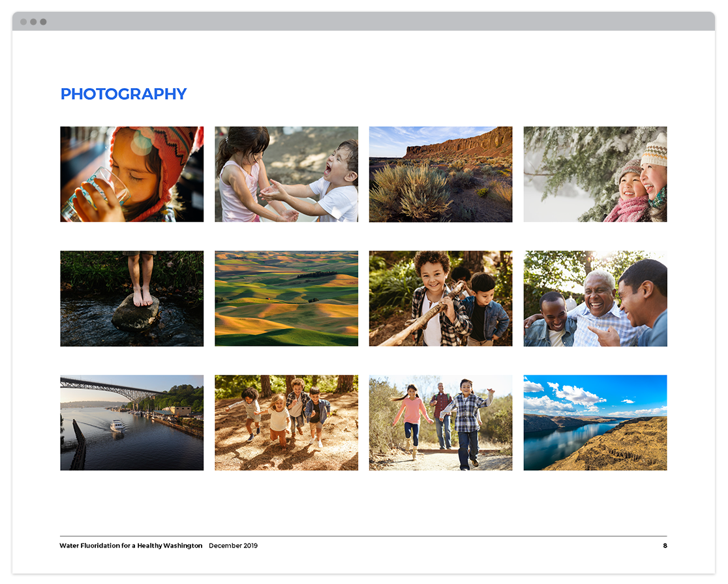Image resolution: width=728 pixels, height=584 pixels.
Task: Open the snowy tree photo with children
Action: [595, 174]
